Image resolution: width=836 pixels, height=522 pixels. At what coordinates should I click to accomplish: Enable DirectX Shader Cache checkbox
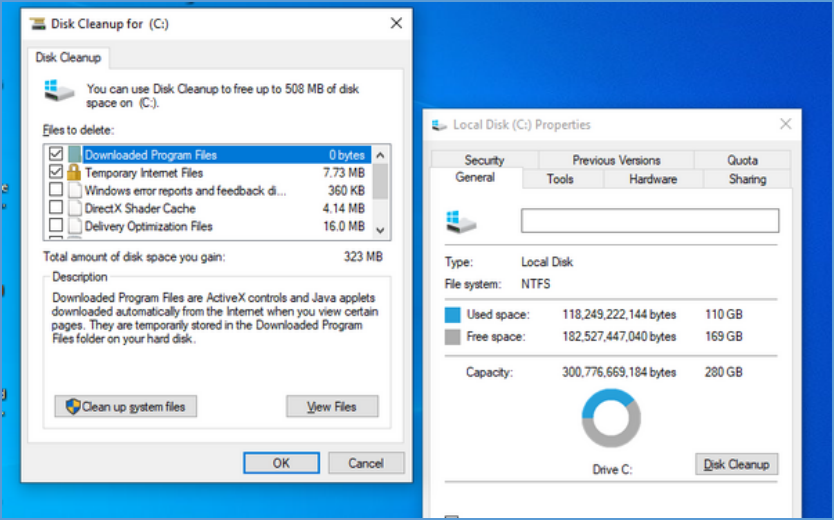[x=55, y=207]
